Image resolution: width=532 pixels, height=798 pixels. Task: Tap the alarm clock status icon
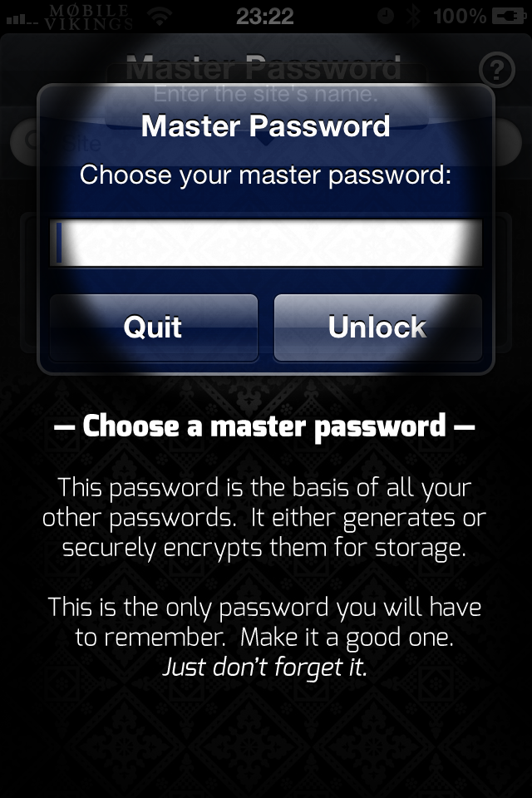tap(386, 17)
